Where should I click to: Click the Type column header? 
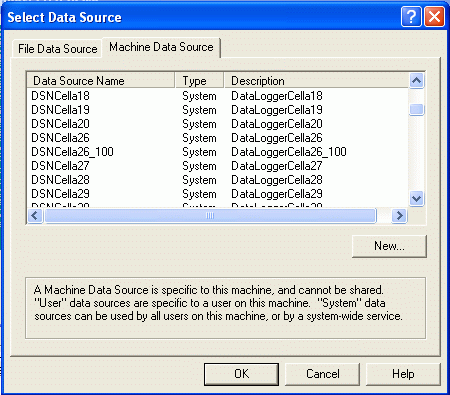point(199,81)
